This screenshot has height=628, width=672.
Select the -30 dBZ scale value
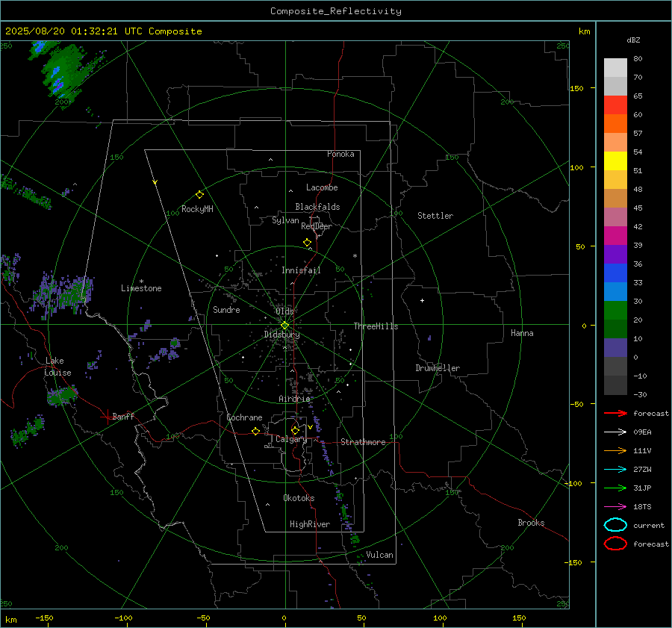point(641,394)
